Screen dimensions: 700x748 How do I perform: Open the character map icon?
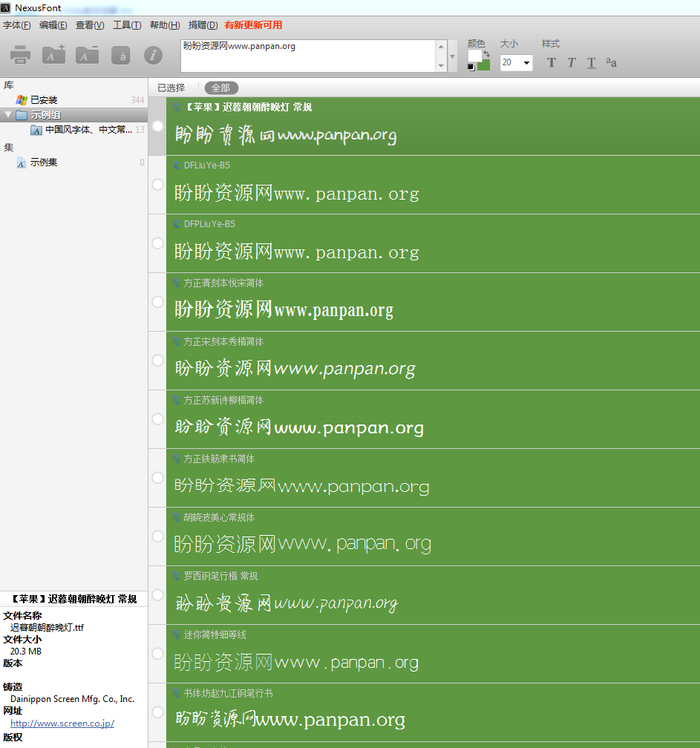coord(121,56)
